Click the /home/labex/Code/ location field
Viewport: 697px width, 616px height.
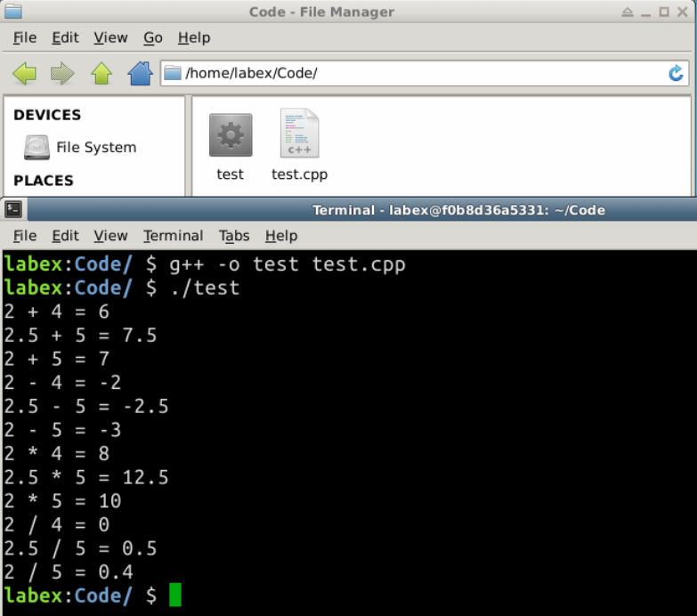[418, 73]
